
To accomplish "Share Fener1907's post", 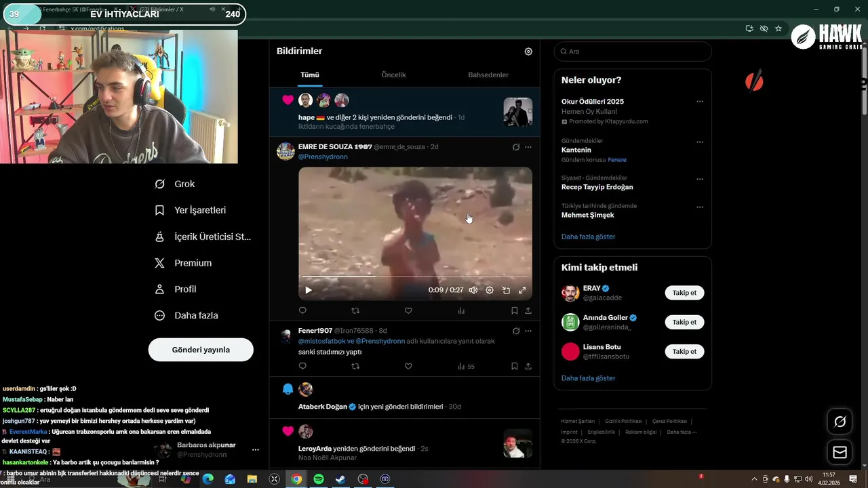I will click(x=528, y=366).
